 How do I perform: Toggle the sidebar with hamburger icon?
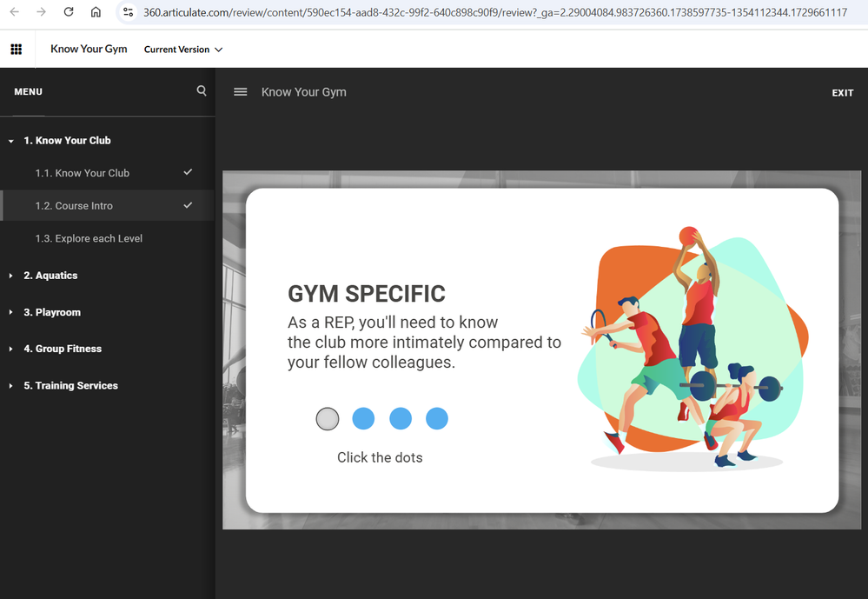point(241,92)
